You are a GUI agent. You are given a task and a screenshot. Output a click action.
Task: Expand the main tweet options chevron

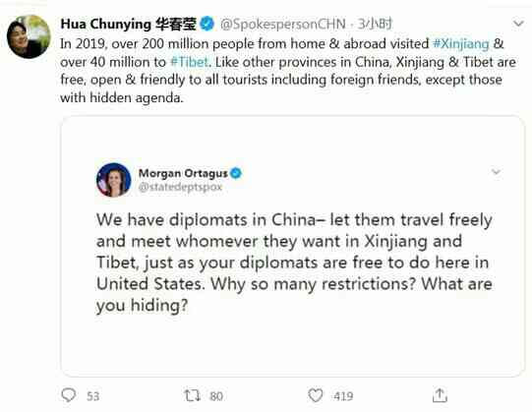point(518,24)
